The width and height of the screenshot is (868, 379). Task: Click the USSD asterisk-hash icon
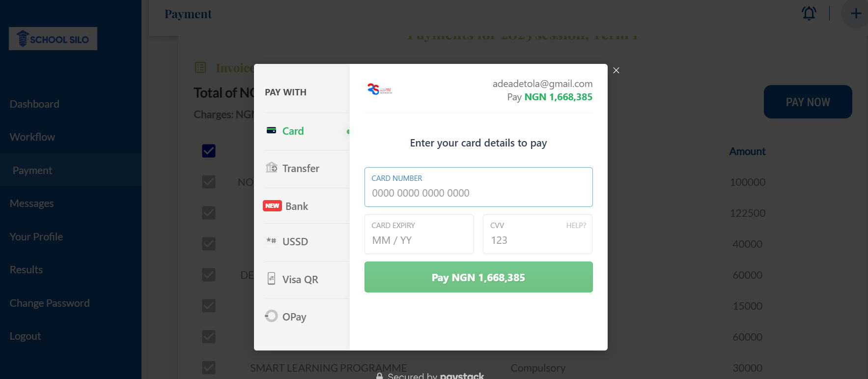pyautogui.click(x=271, y=241)
